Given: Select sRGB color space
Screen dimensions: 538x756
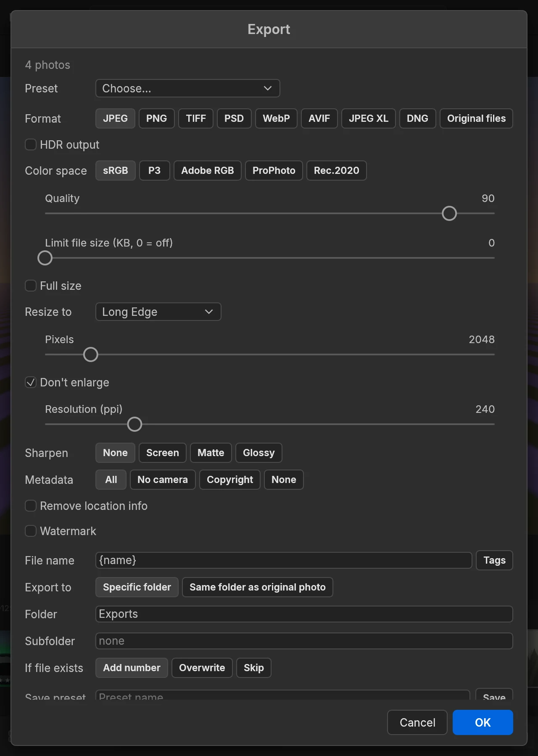Looking at the screenshot, I should point(116,171).
